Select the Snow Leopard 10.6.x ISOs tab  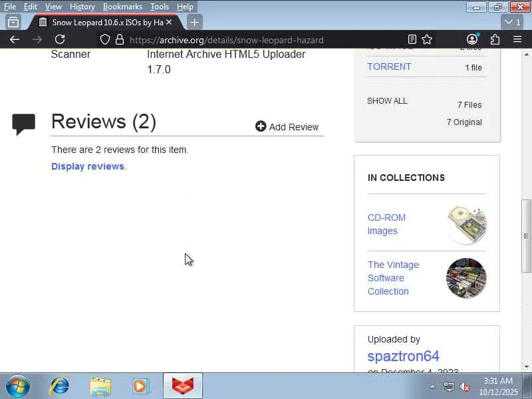point(107,23)
